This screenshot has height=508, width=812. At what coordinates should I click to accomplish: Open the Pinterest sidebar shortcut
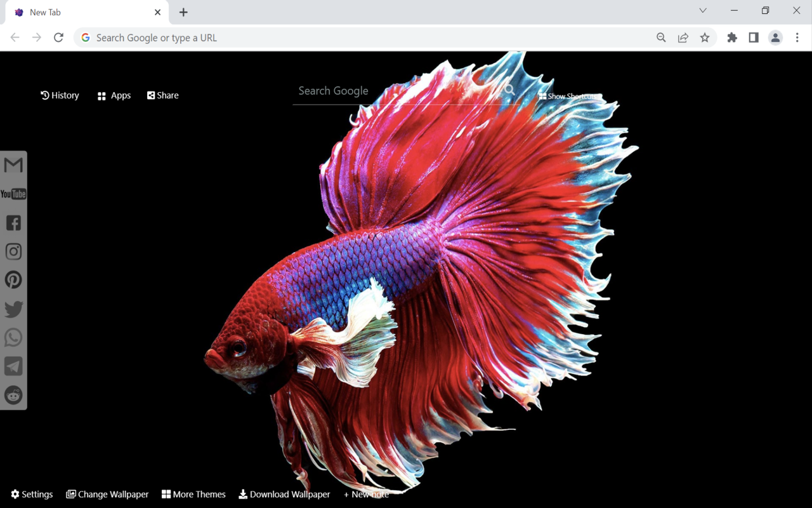[x=13, y=280]
